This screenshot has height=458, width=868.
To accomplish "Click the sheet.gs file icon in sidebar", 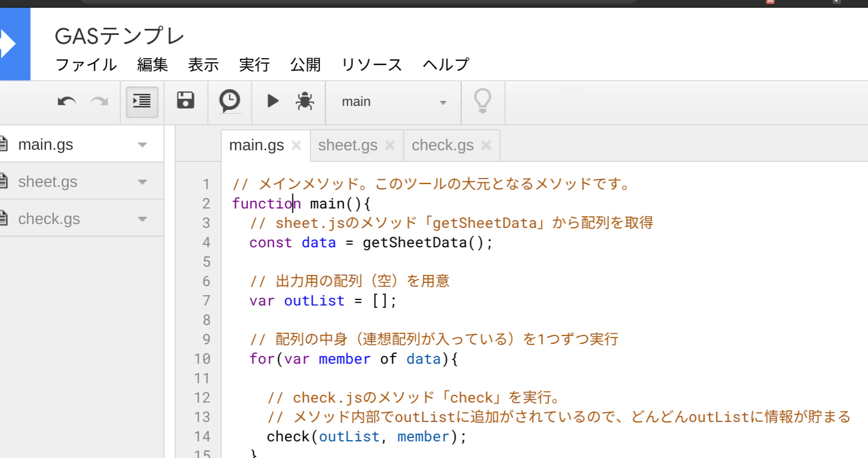I will [3, 181].
